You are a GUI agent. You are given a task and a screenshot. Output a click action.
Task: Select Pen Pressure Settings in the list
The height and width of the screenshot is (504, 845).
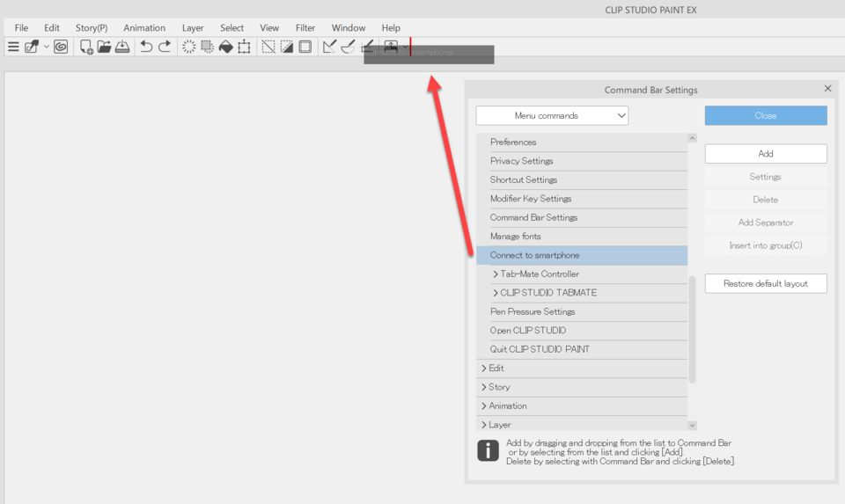[x=582, y=311]
